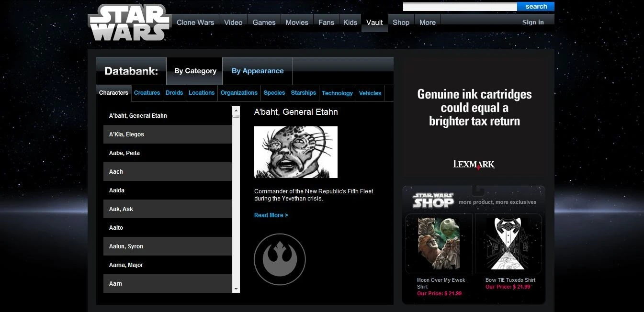
Task: Click the list scrollbar up arrow
Action: (x=236, y=110)
